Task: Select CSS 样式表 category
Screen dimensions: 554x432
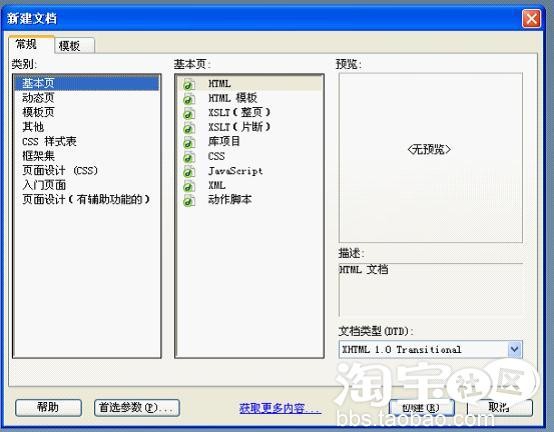Action: point(49,141)
